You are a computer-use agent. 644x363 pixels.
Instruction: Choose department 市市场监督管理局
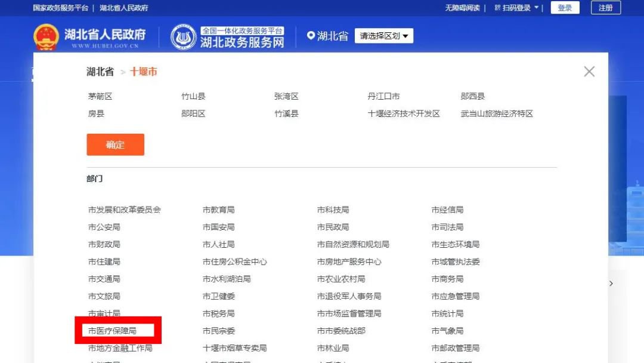click(349, 313)
